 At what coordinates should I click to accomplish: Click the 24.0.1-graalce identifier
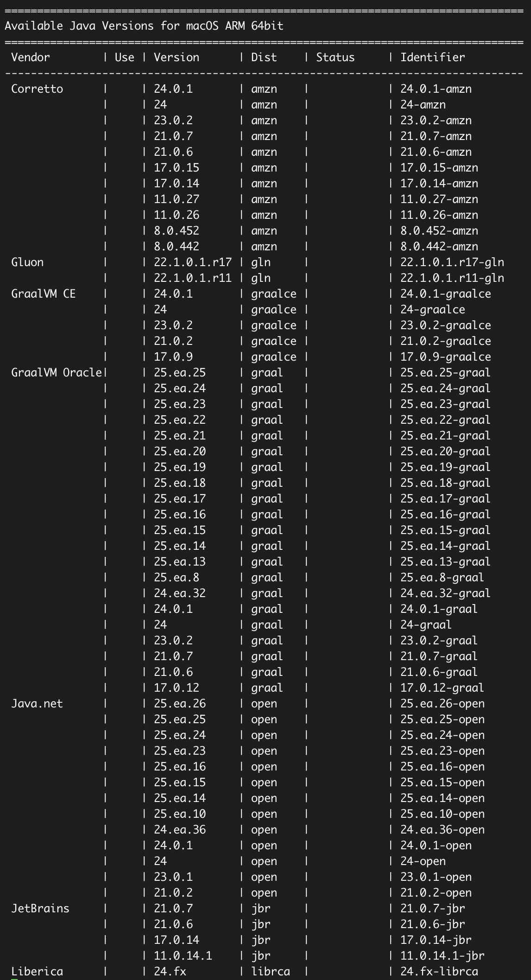coord(445,294)
